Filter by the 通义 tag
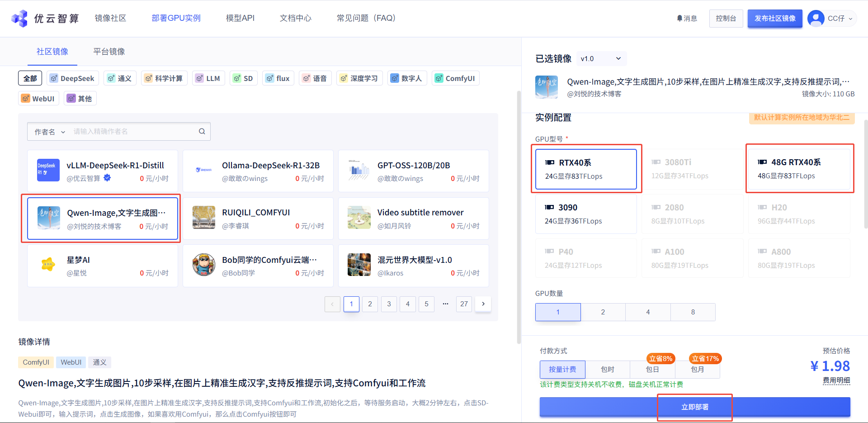 tap(120, 78)
